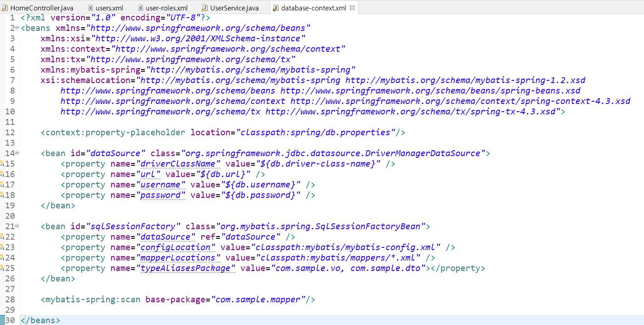Click the closing </property> tag on line 25
The height and width of the screenshot is (325, 644).
458,268
